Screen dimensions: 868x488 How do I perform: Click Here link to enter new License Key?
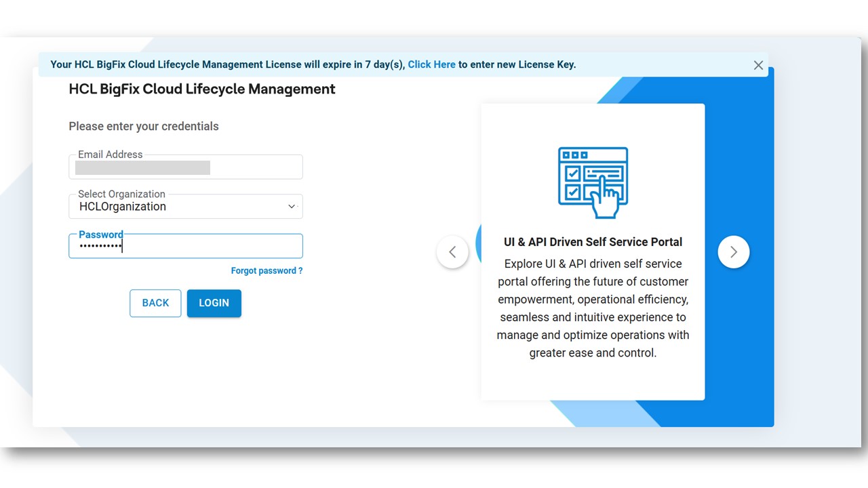pyautogui.click(x=431, y=64)
